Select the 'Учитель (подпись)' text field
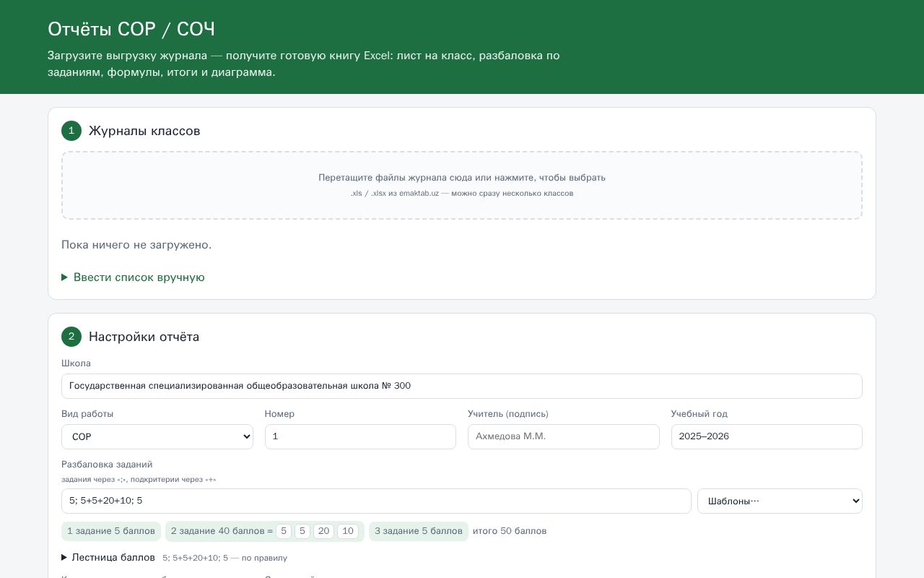924x578 pixels. pos(564,436)
